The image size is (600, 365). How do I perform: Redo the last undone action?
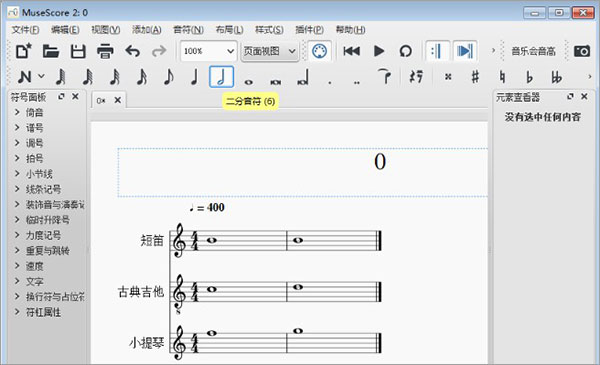159,51
